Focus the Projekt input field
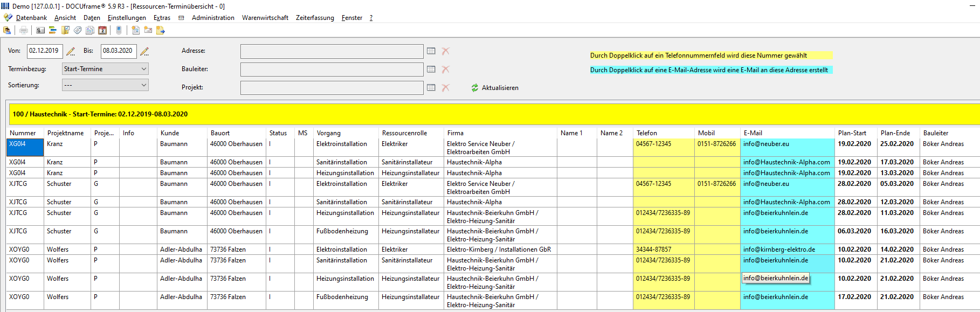Screen dimensions: 980x312 [332, 87]
